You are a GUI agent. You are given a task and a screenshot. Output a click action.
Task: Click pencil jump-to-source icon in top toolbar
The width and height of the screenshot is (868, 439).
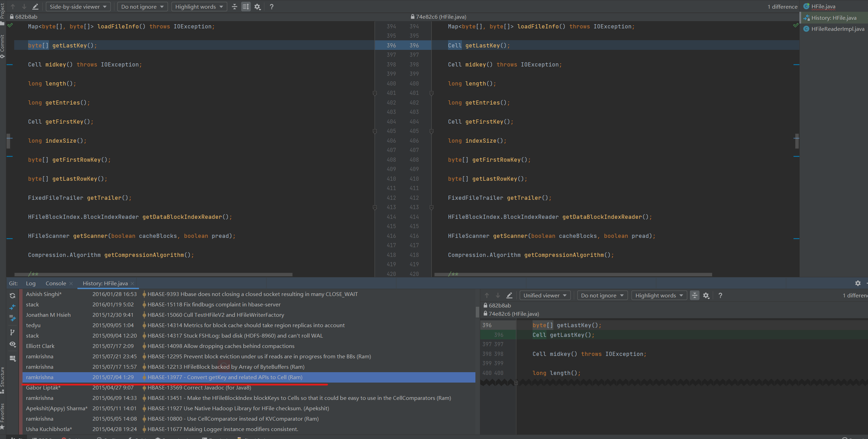pyautogui.click(x=35, y=7)
